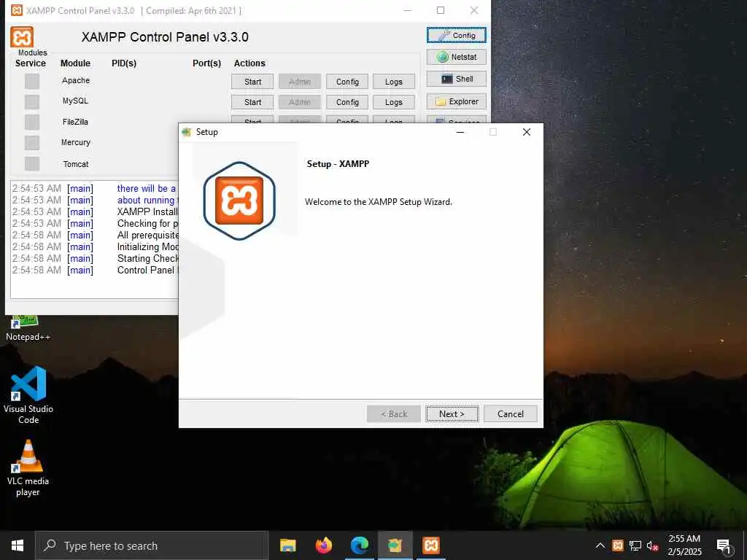
Task: Open Config in XAMPP Control Panel sidebar
Action: pos(457,35)
